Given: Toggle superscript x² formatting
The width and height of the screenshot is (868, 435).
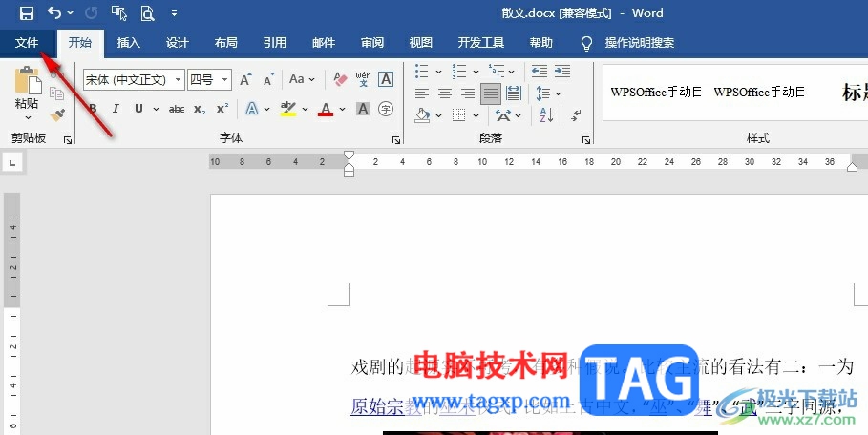Looking at the screenshot, I should 222,109.
